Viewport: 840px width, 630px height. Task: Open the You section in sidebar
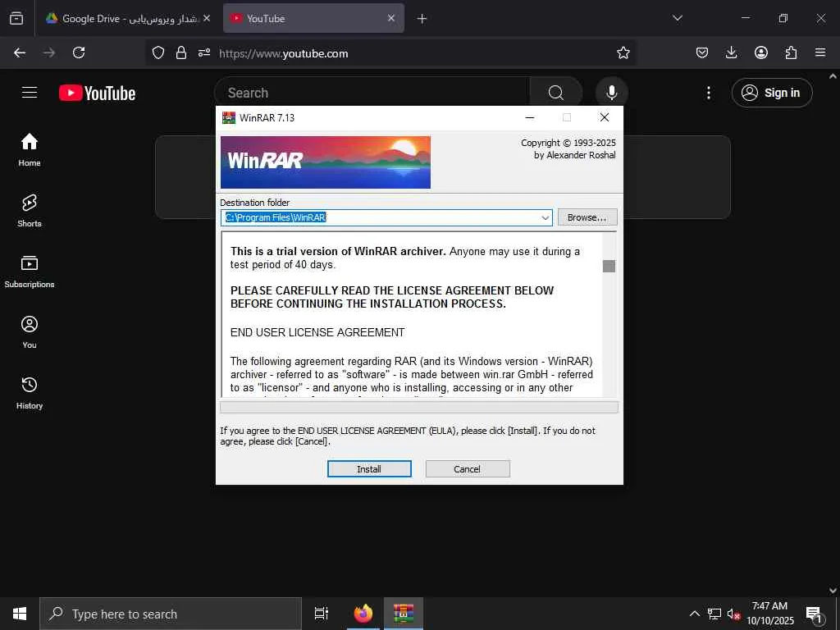30,332
